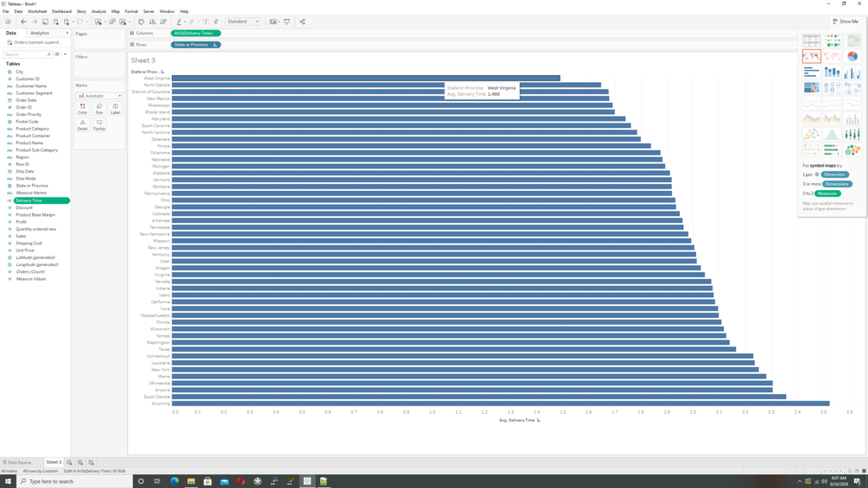The image size is (868, 488).
Task: Select the Profit field in Data pane
Action: 21,222
